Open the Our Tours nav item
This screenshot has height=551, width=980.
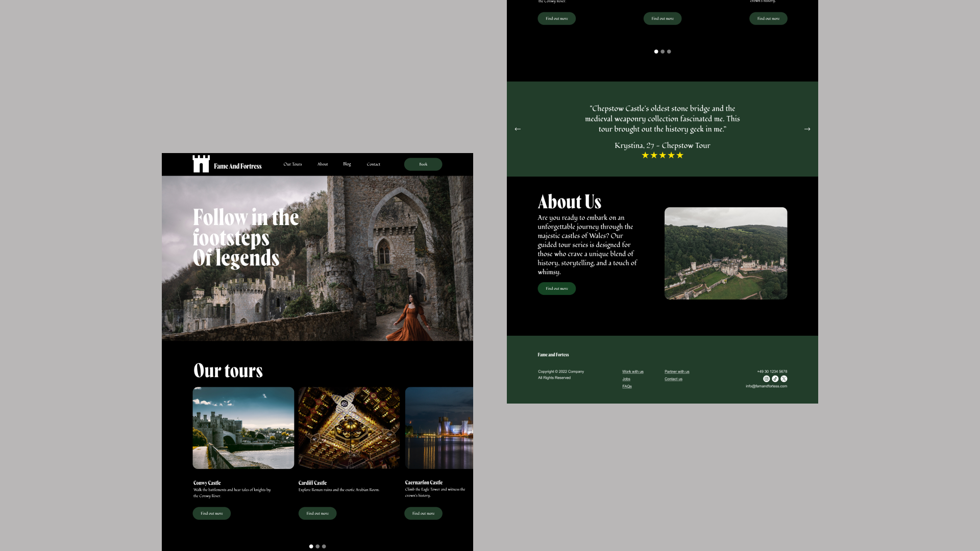point(292,164)
